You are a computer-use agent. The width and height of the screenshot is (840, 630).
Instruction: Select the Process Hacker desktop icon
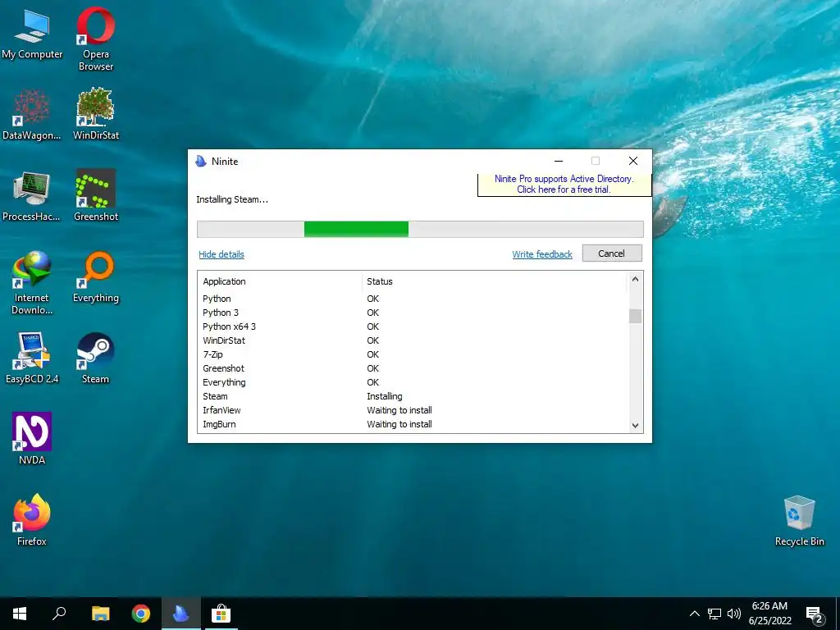[x=32, y=196]
